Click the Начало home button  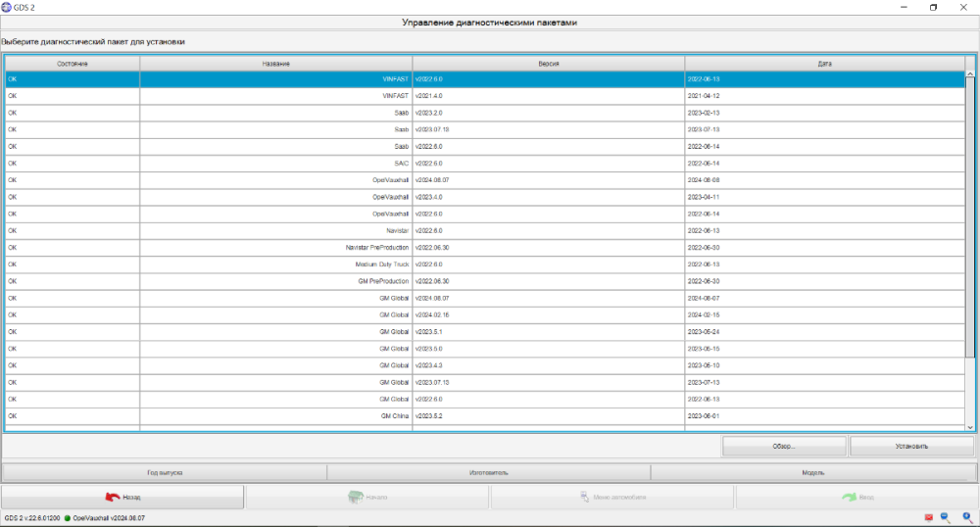click(367, 497)
